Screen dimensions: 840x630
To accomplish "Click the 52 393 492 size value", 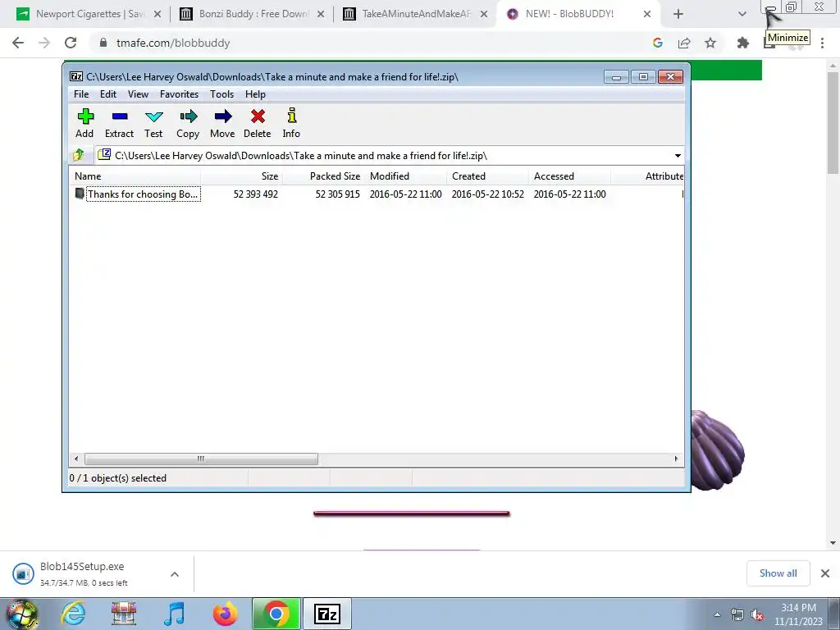I will click(256, 194).
